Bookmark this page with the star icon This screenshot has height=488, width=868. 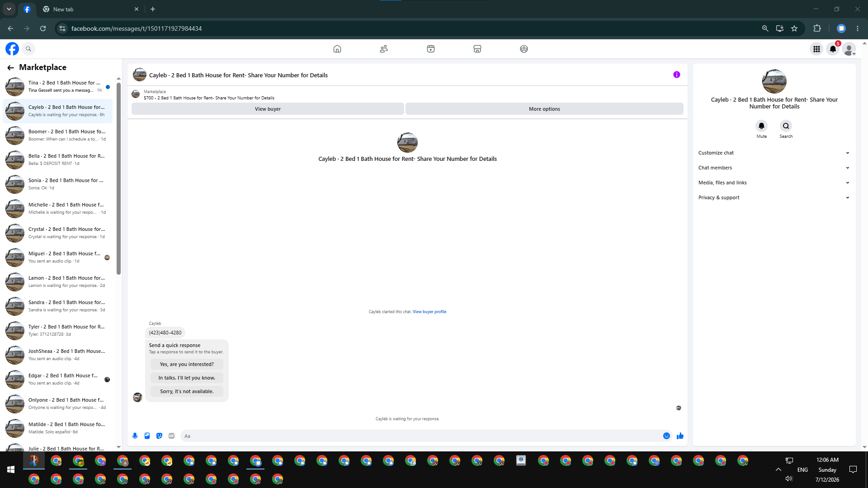tap(794, 28)
